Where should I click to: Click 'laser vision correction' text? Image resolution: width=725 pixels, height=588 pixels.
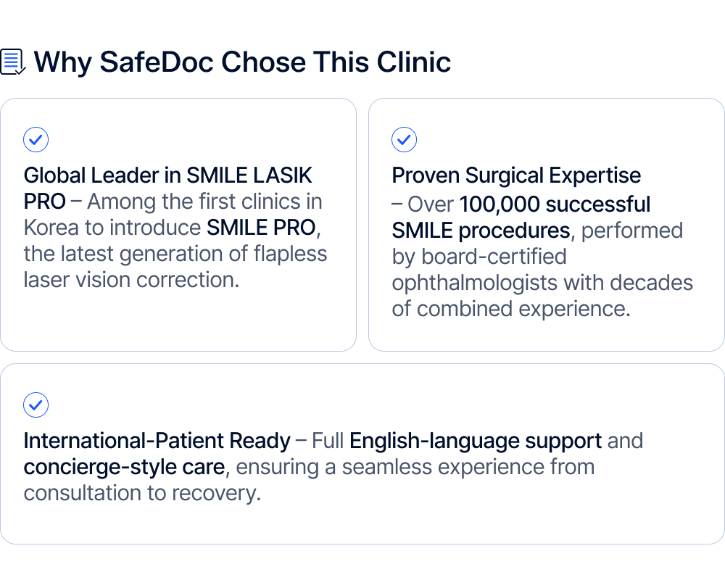[131, 280]
